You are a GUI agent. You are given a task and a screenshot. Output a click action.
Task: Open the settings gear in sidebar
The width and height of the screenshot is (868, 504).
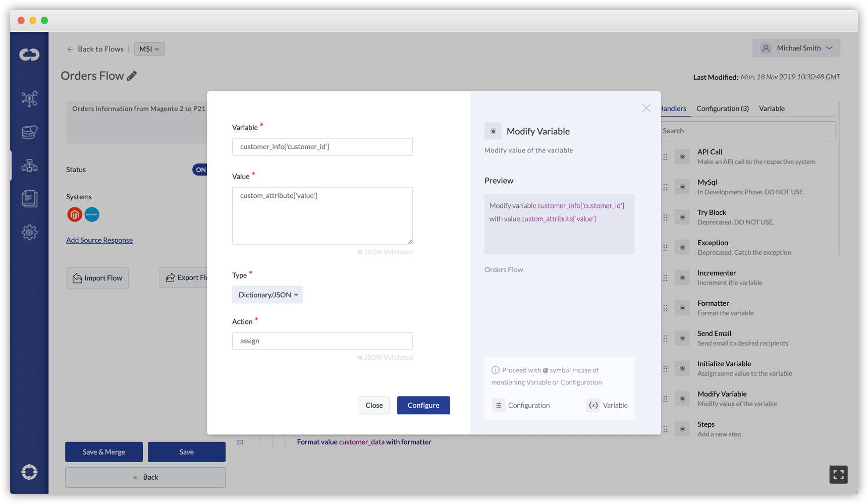coord(29,232)
